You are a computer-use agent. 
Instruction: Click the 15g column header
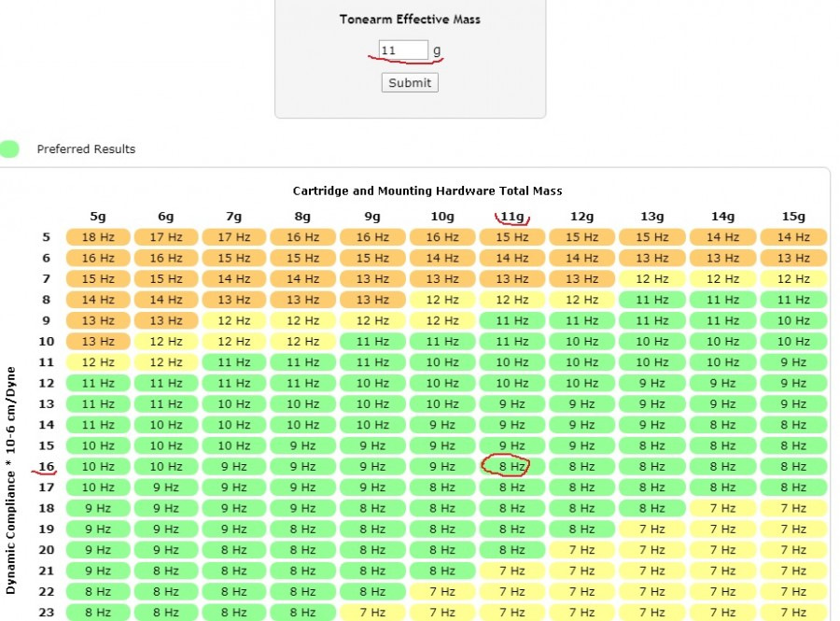[793, 217]
